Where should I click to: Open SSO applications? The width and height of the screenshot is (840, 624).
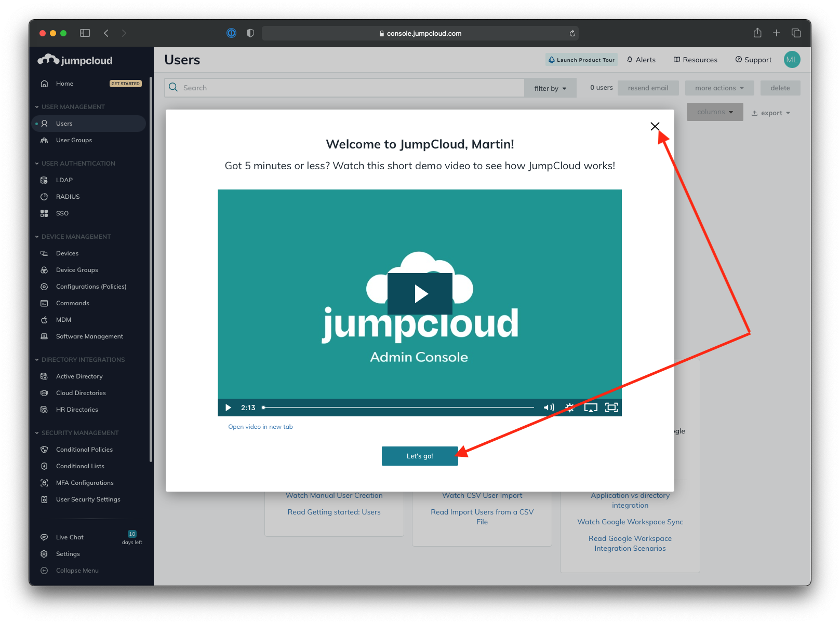tap(62, 213)
